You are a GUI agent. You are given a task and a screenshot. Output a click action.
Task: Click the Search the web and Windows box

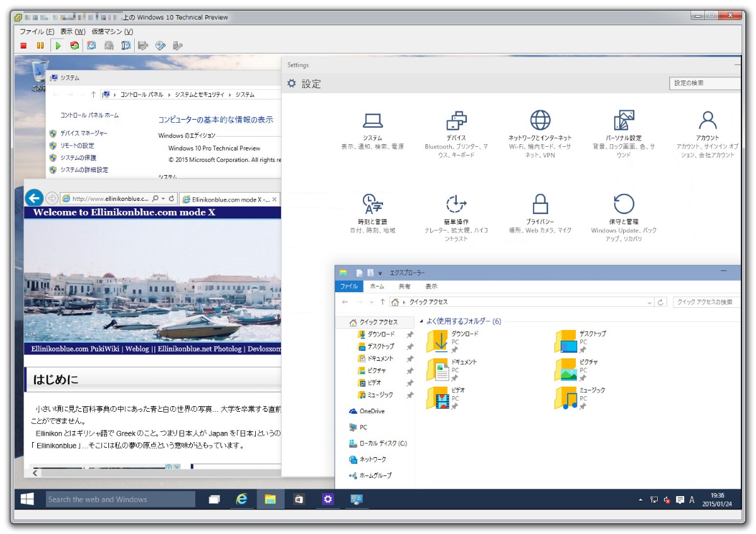pyautogui.click(x=120, y=499)
